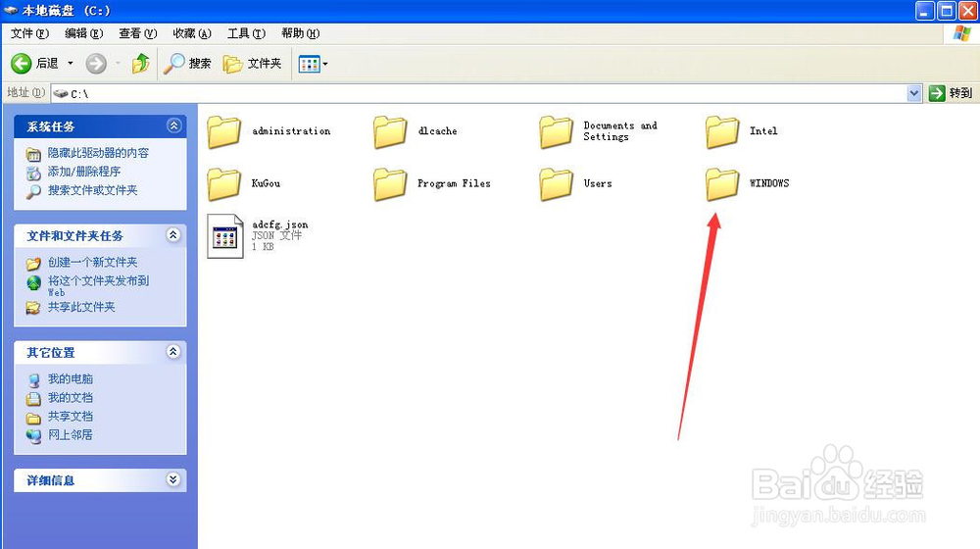Click the 创建一个新文件夹 link
The height and width of the screenshot is (549, 980).
[x=92, y=263]
